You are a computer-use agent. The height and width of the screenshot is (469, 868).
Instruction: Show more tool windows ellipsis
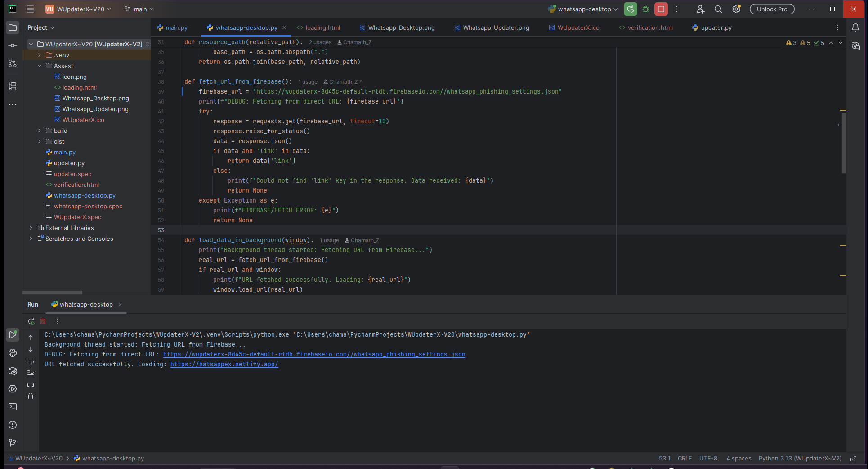(x=13, y=104)
